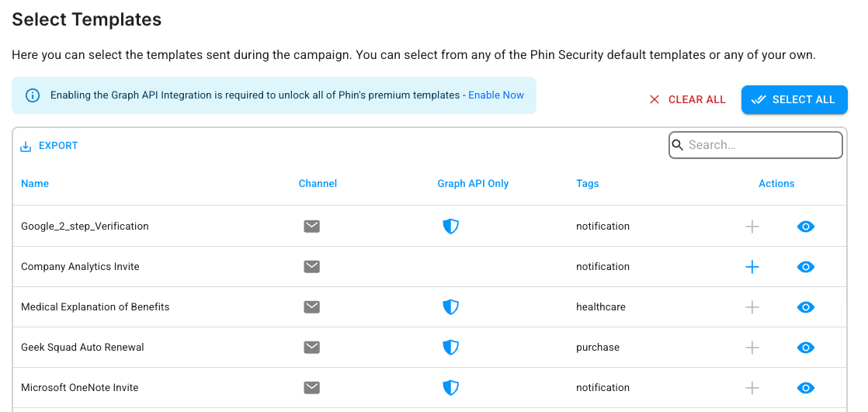Click Clear All to deselect templates
The width and height of the screenshot is (868, 412).
point(687,99)
